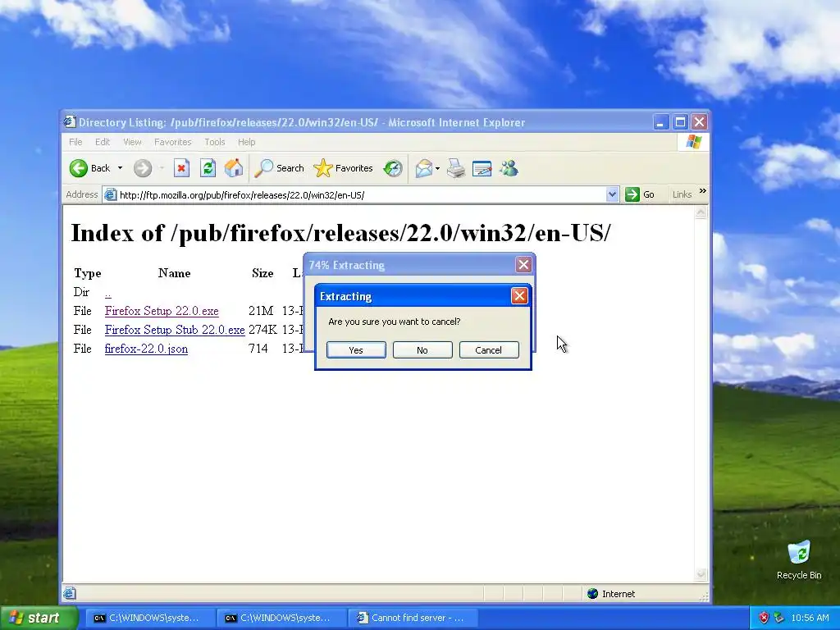Click the IE title bar page icon
Image resolution: width=840 pixels, height=630 pixels.
70,122
